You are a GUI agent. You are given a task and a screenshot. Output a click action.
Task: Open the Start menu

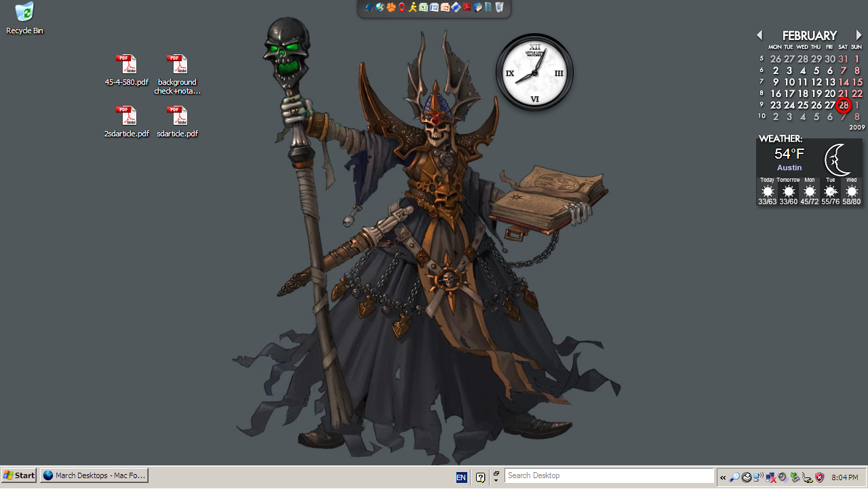tap(19, 475)
